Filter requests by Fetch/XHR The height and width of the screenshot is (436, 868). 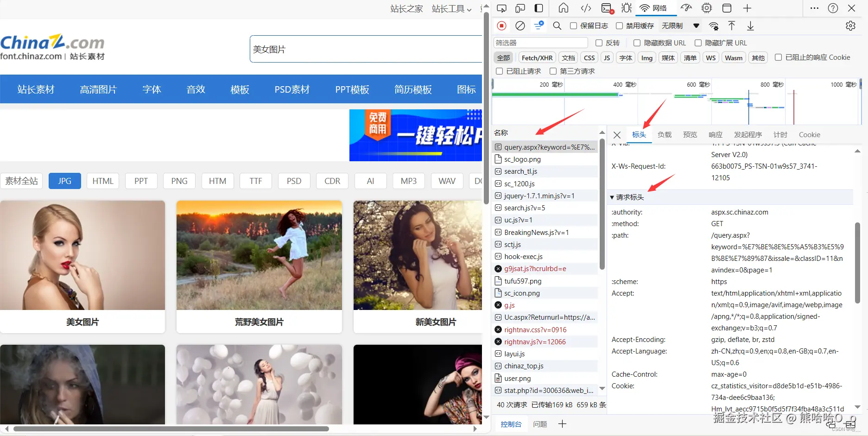(537, 57)
